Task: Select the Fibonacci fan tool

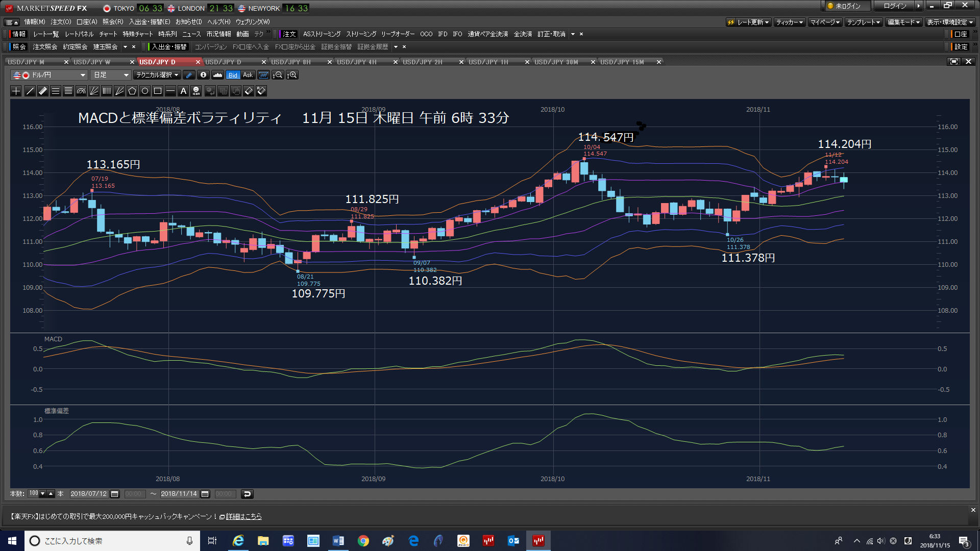Action: pyautogui.click(x=94, y=91)
